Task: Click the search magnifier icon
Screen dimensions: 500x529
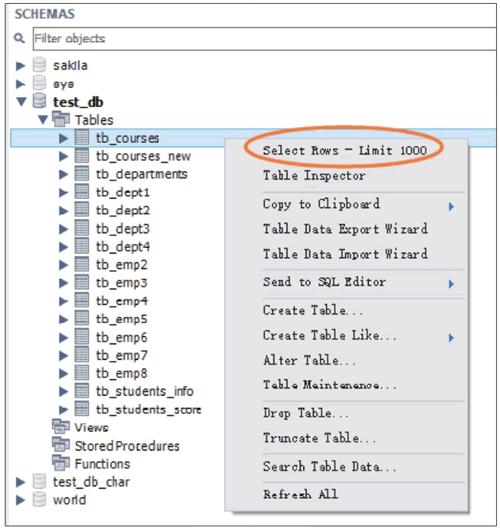Action: click(20, 38)
